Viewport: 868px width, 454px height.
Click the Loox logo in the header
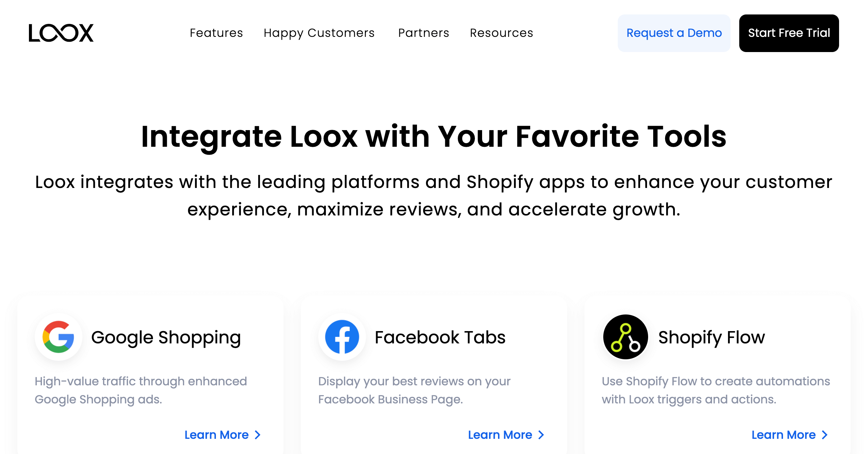pyautogui.click(x=61, y=33)
